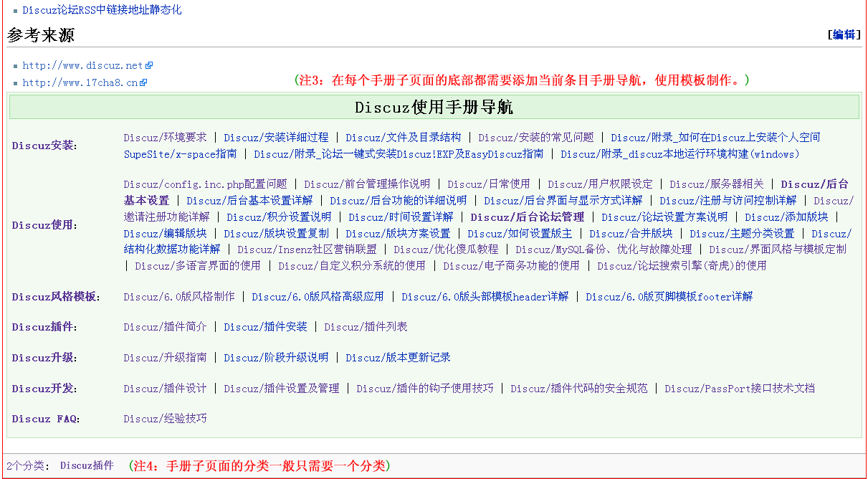Open the bold Discuz/后台论坛管理 link
The image size is (868, 479).
coord(528,217)
